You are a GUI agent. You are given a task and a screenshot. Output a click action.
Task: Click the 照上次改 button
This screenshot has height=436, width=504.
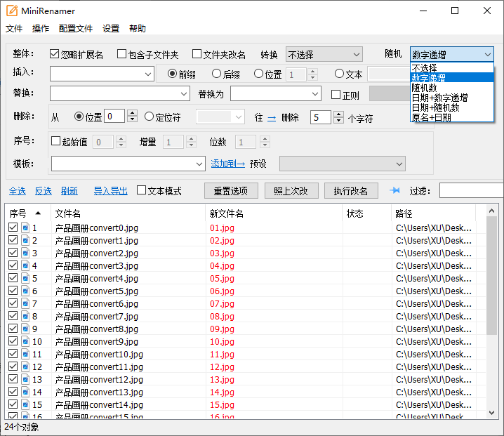tap(291, 191)
